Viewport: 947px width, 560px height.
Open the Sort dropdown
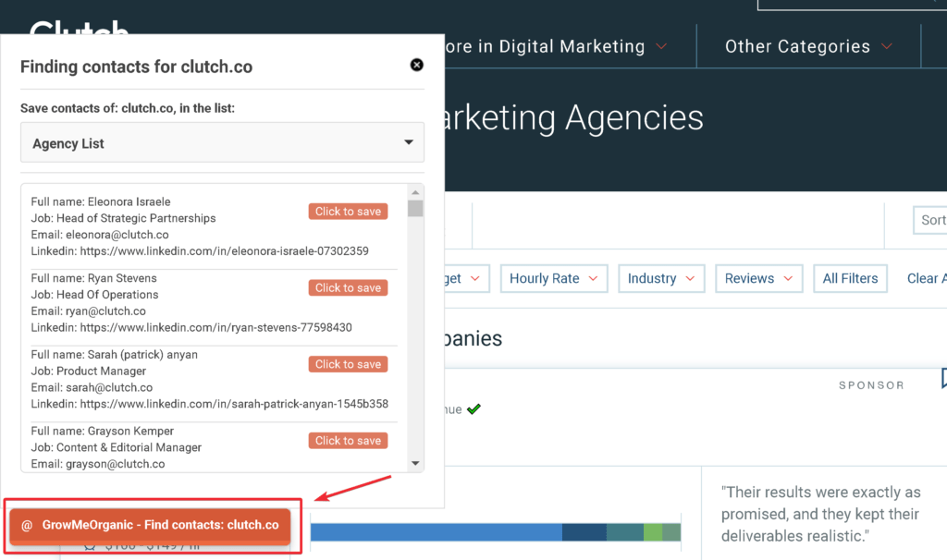[x=930, y=220]
